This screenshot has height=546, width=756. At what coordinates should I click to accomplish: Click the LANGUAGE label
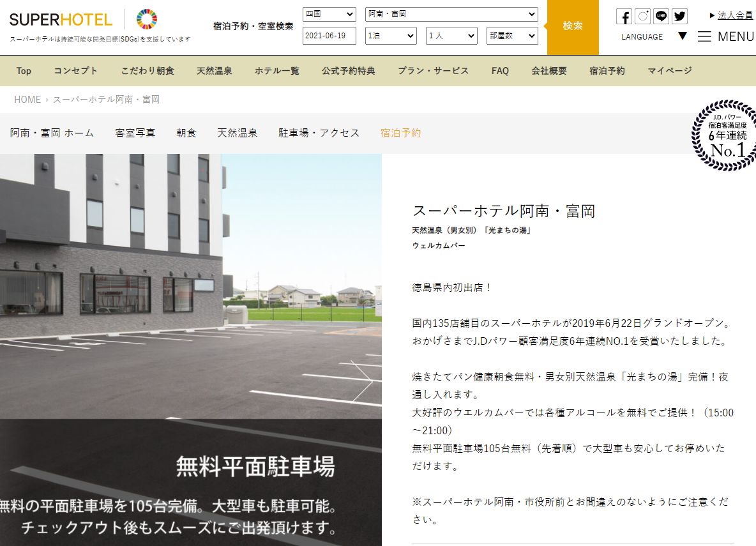tap(642, 36)
